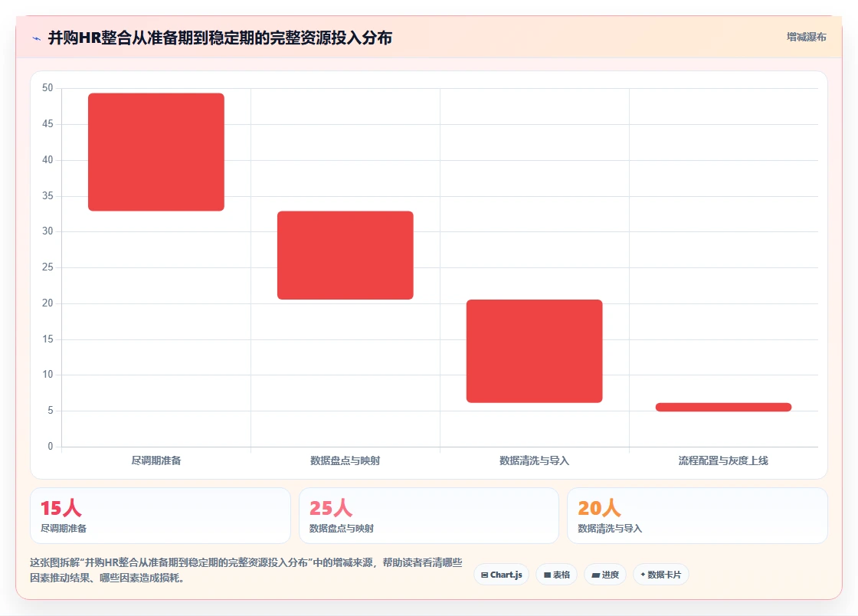Click the 增减瀑布 label in the header
858x616 pixels.
[806, 38]
